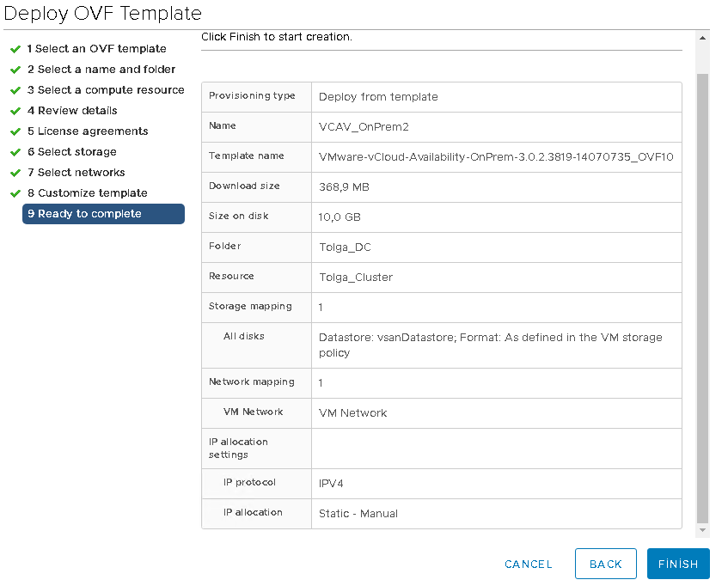
Task: Select step 9 Ready to complete
Action: coord(103,213)
